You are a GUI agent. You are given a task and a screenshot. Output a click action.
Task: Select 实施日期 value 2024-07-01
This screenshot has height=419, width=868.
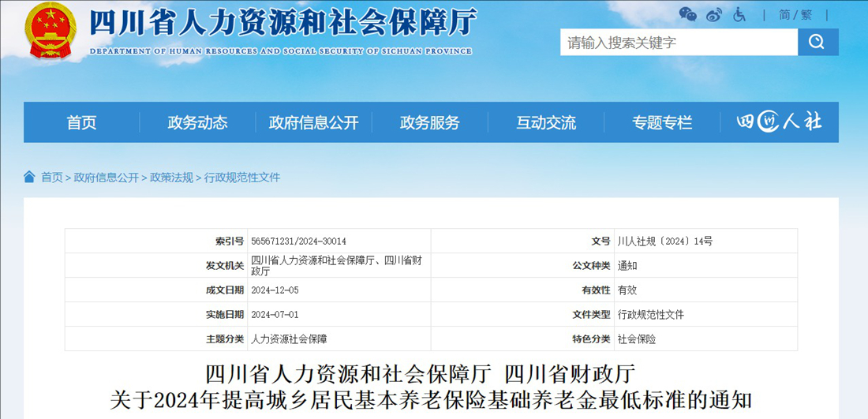(275, 314)
